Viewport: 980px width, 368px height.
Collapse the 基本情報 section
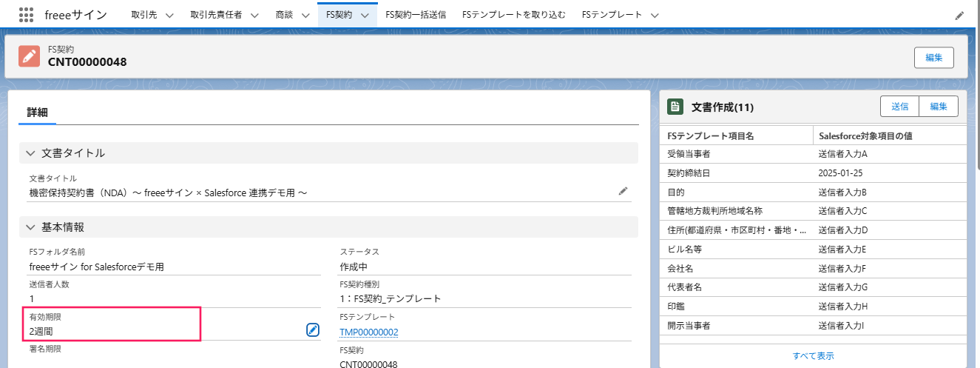point(30,227)
